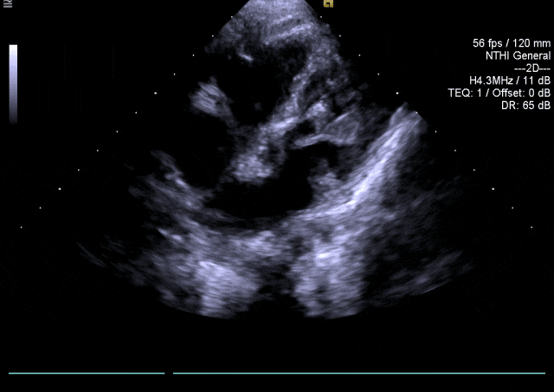The width and height of the screenshot is (554, 392).
Task: Click the grayscale map bar
Action: [x=13, y=84]
